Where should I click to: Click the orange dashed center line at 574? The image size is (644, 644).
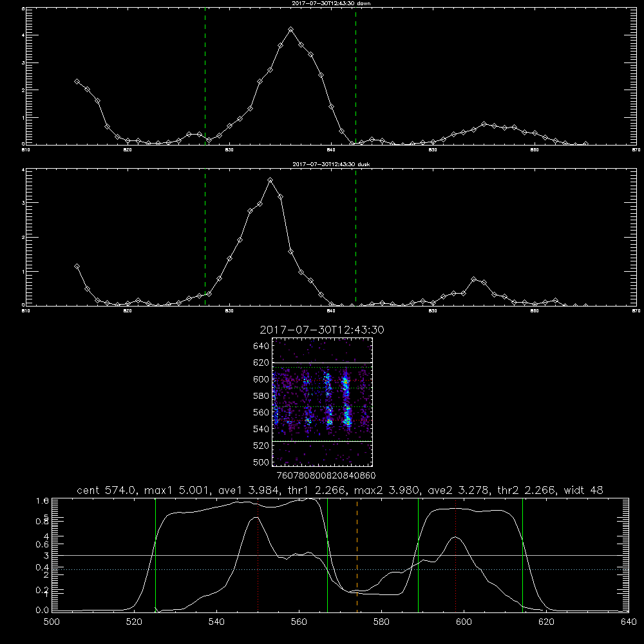357,555
